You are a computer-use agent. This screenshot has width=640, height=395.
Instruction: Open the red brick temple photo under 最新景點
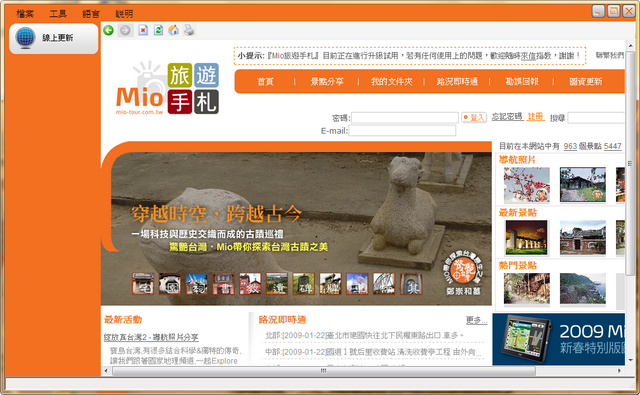tap(582, 237)
